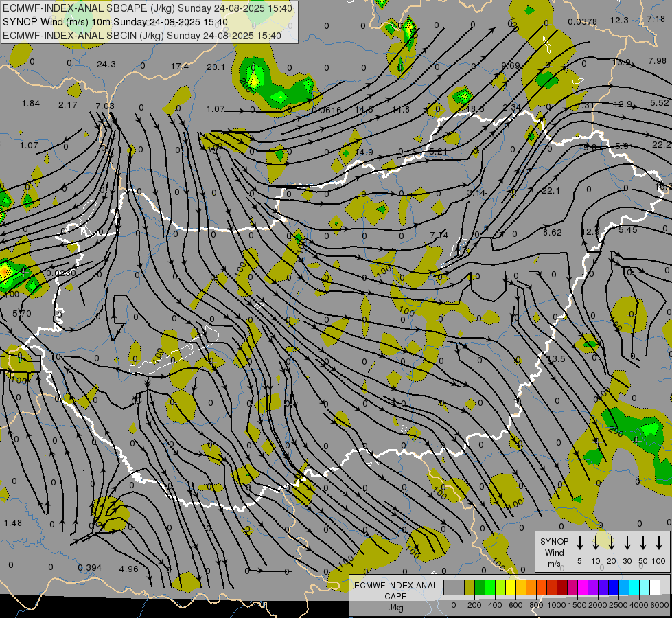Select the white CAPE legend swatch
Screen dimensions: 672x618
pyautogui.click(x=655, y=588)
